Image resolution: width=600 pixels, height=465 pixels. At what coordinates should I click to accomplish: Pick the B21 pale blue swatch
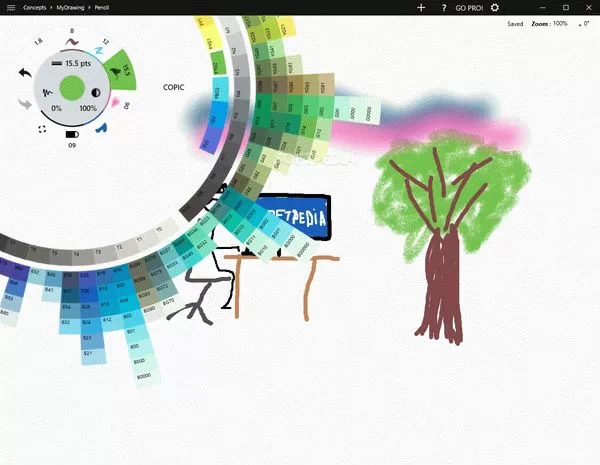[93, 356]
